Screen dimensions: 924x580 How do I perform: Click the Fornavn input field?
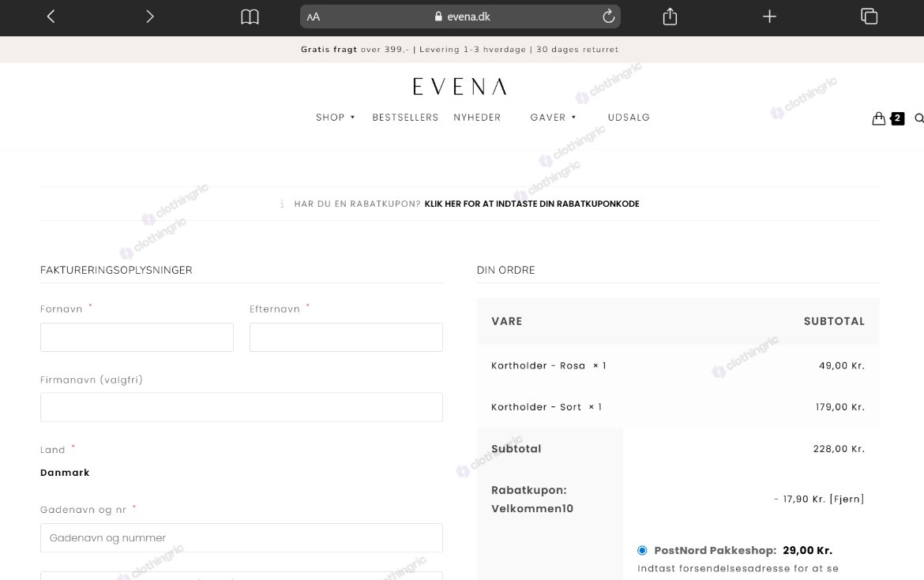point(137,338)
